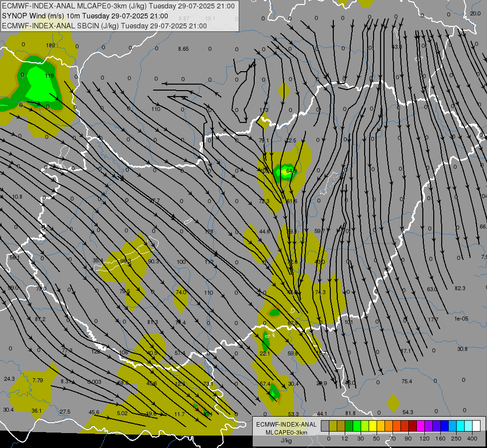Click the yellow-green swatch in the legend

[x=365, y=426]
